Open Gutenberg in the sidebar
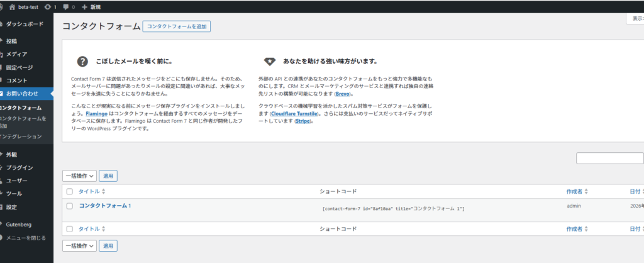Screen dimensions: 644x263 click(19, 224)
